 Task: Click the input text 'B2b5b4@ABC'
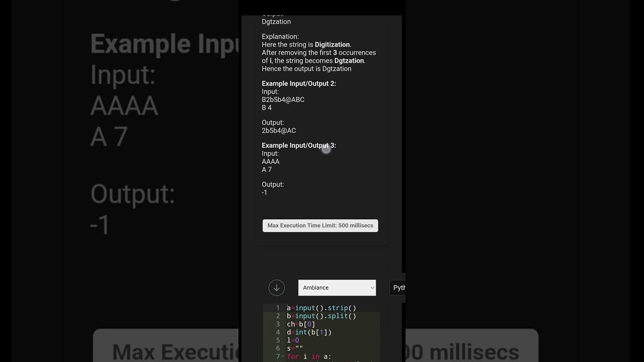point(283,100)
